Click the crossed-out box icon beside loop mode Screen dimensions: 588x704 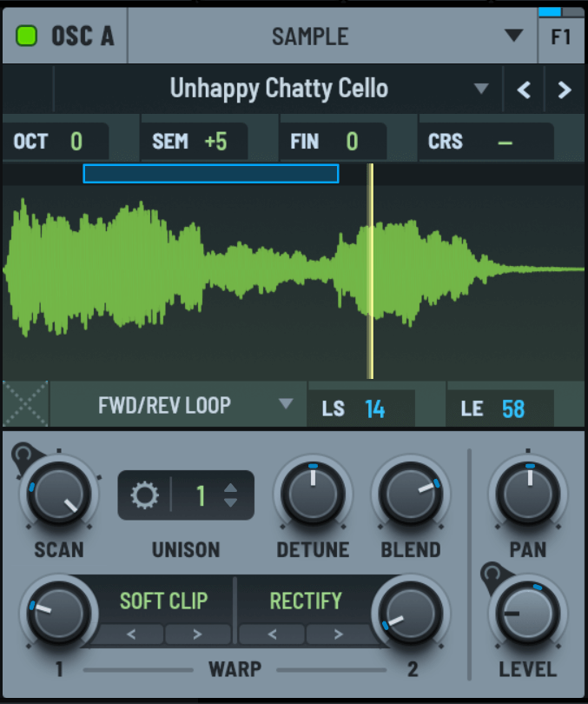pos(25,404)
